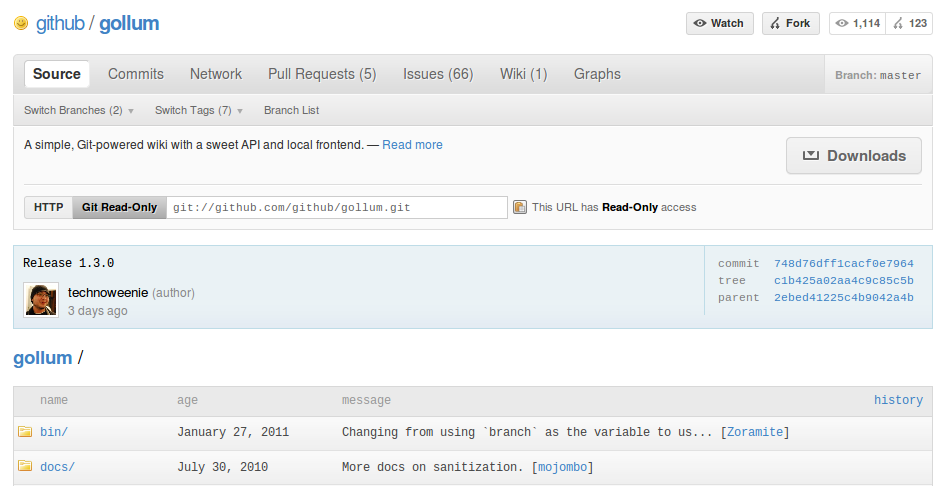This screenshot has height=486, width=946.
Task: Open Wiki (1) tab
Action: (x=524, y=74)
